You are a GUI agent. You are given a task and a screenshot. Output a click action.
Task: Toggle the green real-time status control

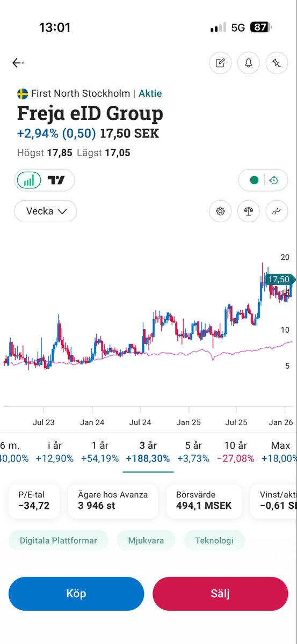point(254,180)
